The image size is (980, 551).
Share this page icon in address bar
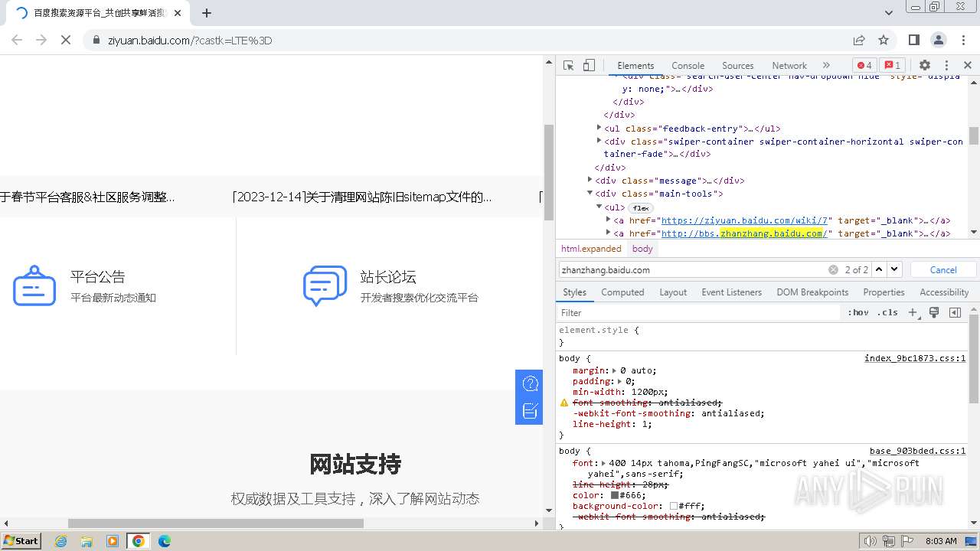click(859, 40)
